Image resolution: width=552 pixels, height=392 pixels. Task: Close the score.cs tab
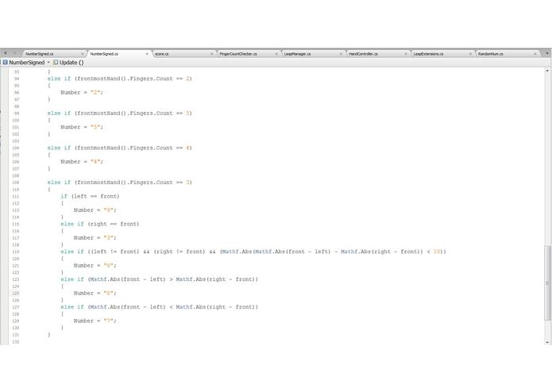(x=211, y=54)
